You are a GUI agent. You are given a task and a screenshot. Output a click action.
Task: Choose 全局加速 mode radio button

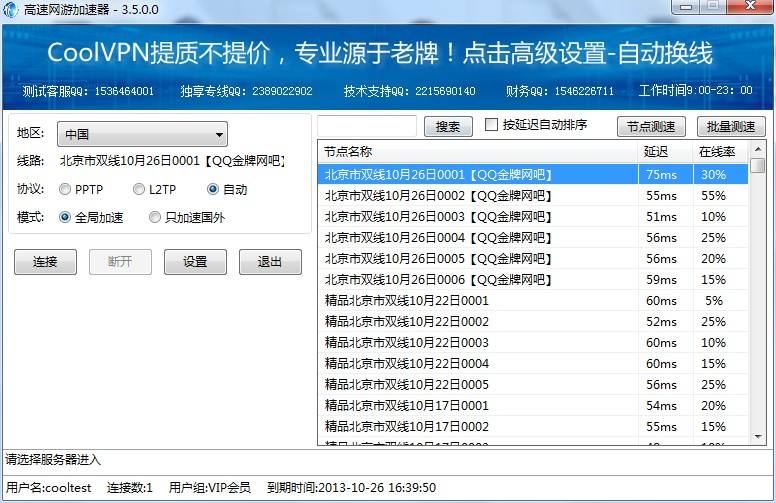point(65,217)
